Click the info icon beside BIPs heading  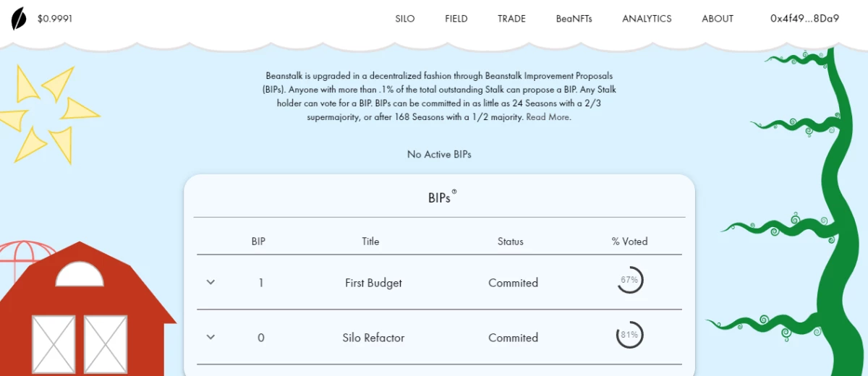click(x=454, y=192)
